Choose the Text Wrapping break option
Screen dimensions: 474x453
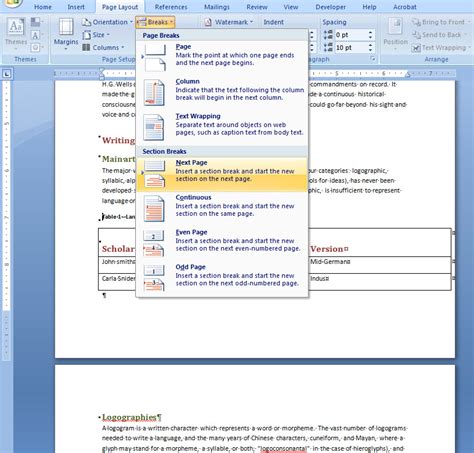tap(222, 127)
